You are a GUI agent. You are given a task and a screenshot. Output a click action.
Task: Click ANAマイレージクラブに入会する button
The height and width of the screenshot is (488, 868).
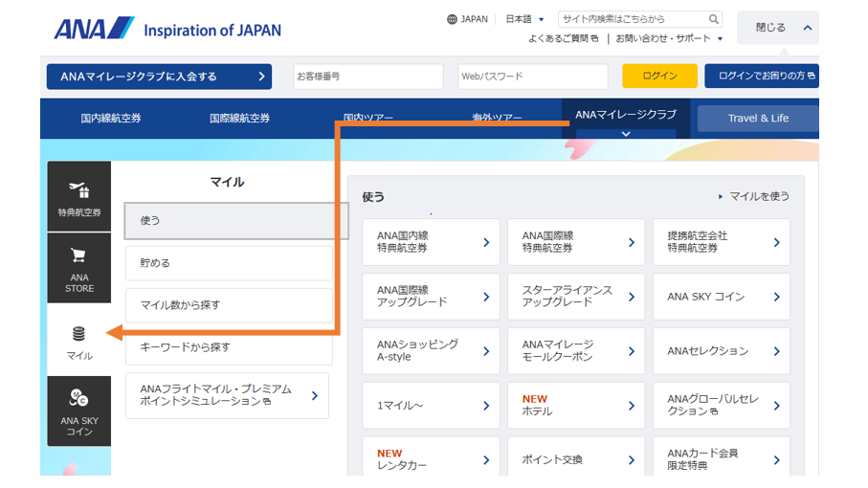click(x=159, y=77)
